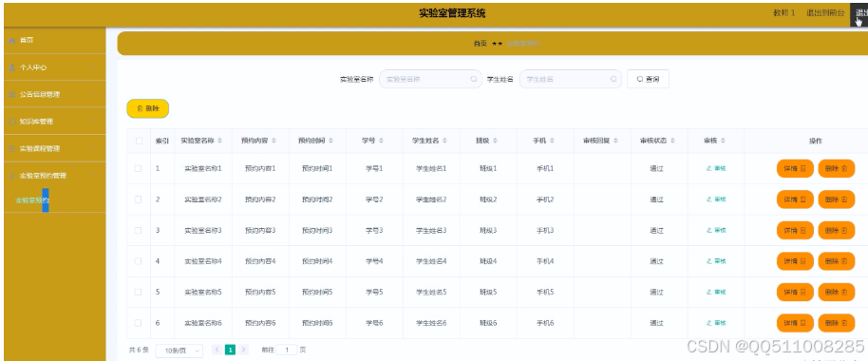Click 退出到前台 in the top header
The width and height of the screenshot is (868, 361).
tap(825, 13)
